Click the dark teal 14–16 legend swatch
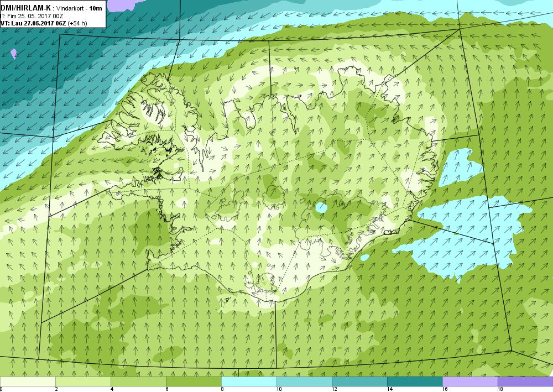 click(x=415, y=381)
